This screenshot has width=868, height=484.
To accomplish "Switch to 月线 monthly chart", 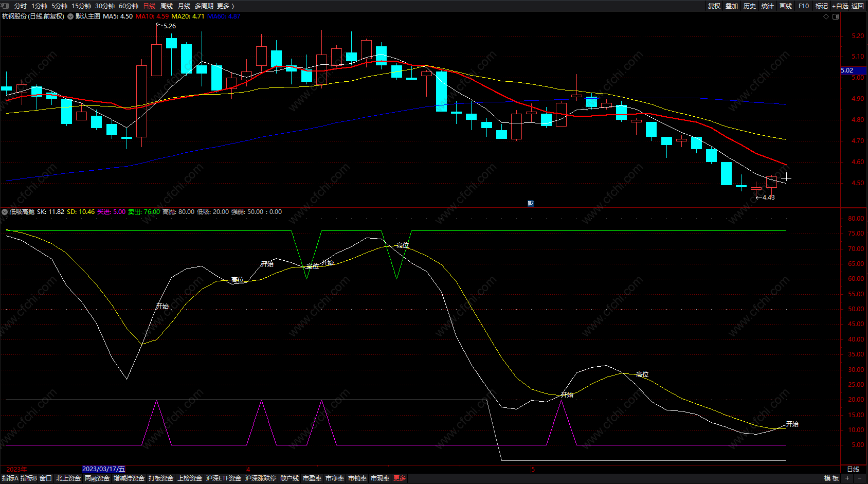I will point(184,6).
